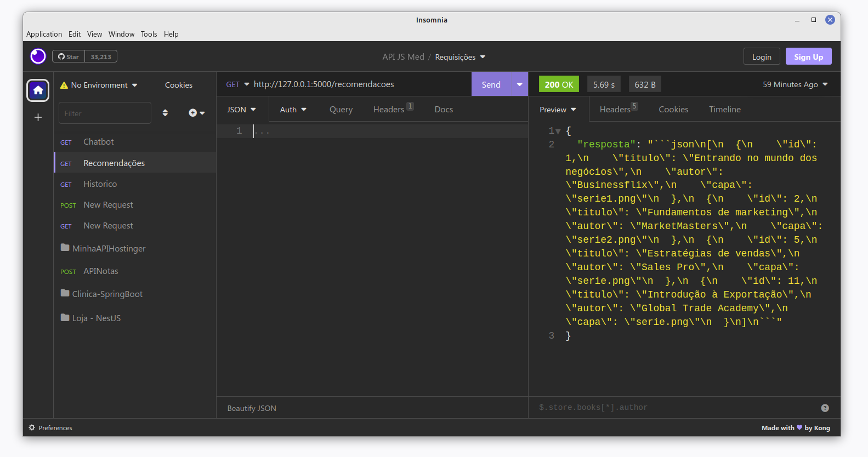Click into the JSON body editor line
Viewport: 868px width, 457px height.
coord(389,131)
